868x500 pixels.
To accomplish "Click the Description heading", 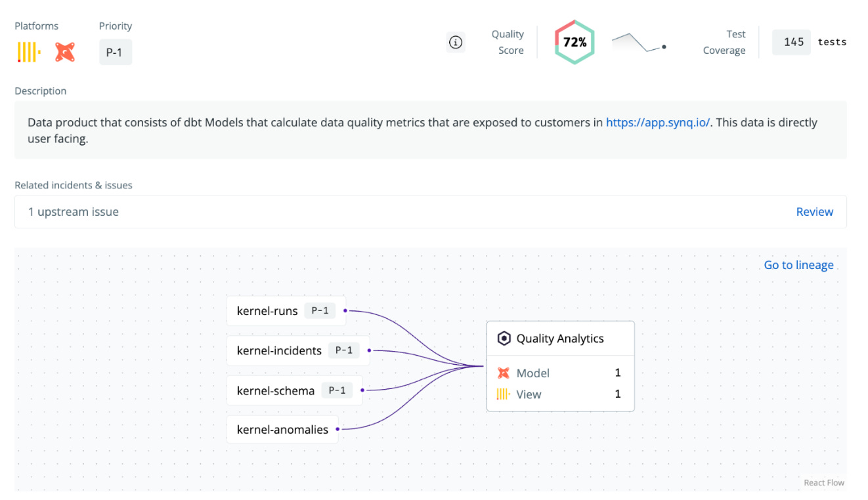I will point(41,91).
